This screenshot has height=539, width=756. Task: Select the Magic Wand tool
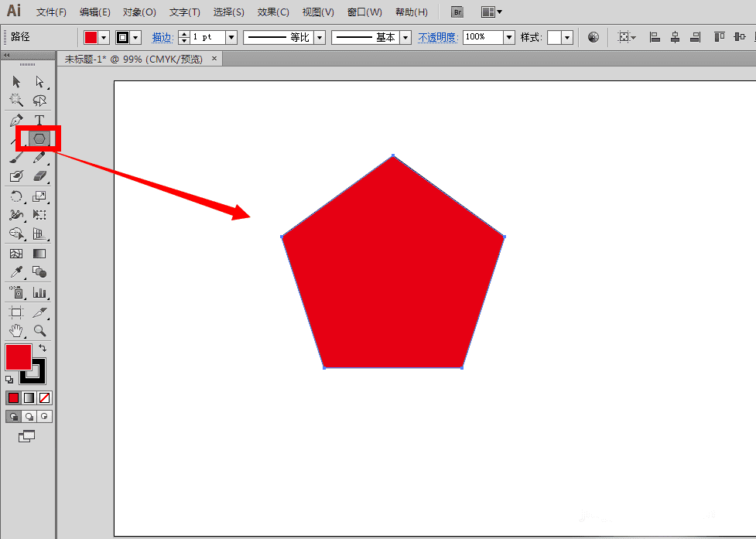coord(16,101)
